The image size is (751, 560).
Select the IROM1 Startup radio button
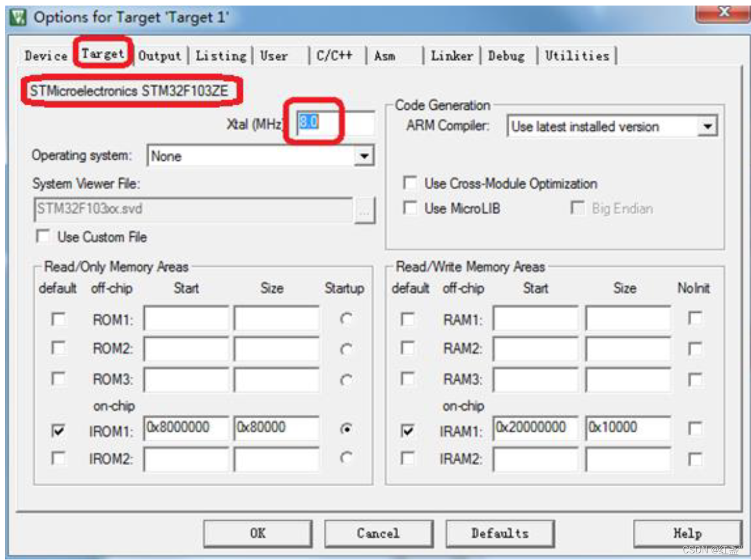[346, 429]
